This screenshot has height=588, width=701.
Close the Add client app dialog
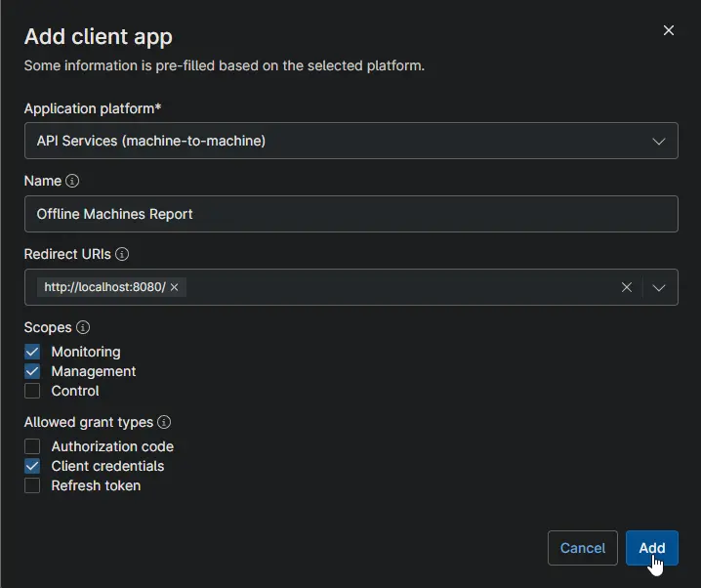669,30
